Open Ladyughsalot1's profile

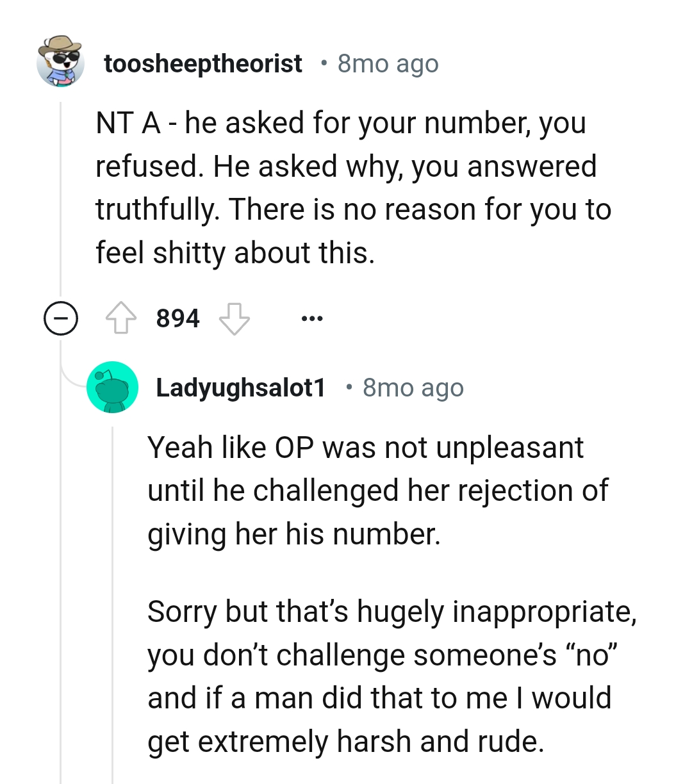pyautogui.click(x=240, y=387)
